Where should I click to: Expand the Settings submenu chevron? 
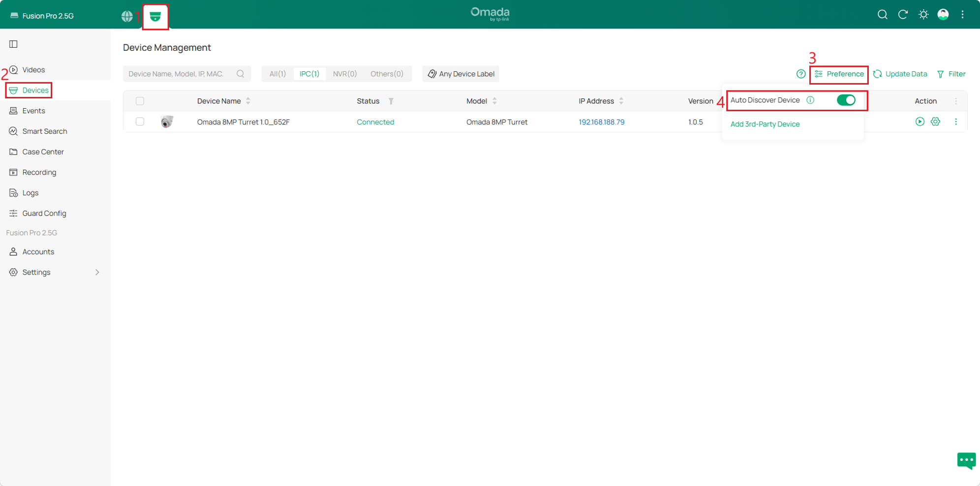[97, 272]
